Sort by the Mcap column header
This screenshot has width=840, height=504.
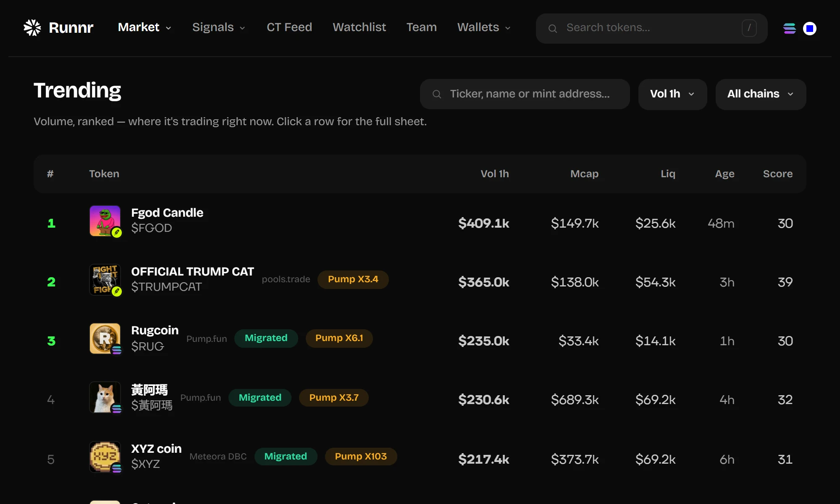tap(584, 174)
